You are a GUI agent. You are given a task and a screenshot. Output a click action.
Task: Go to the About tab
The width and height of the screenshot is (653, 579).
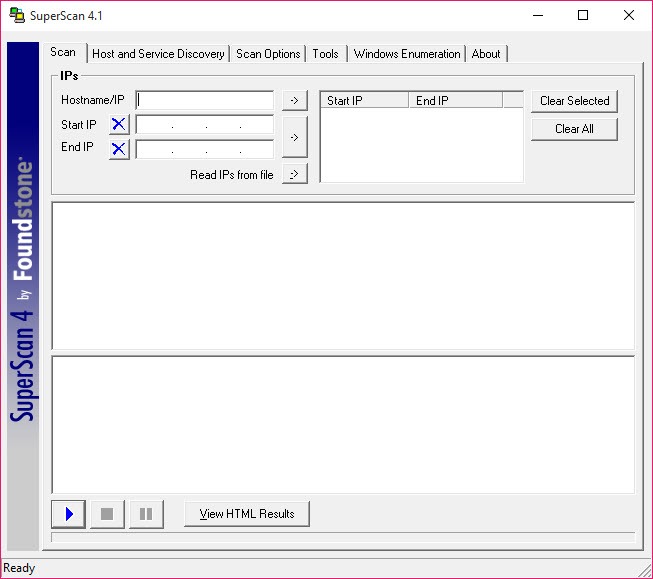[x=486, y=54]
